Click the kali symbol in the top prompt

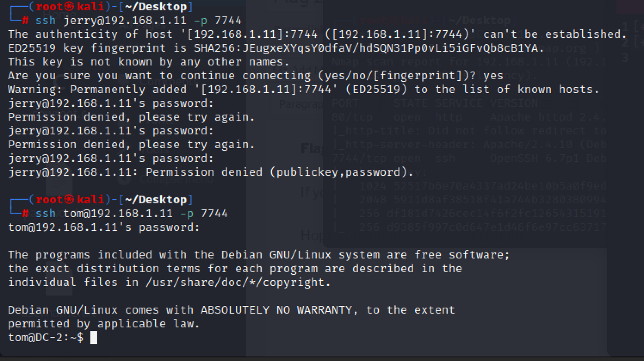pos(69,7)
